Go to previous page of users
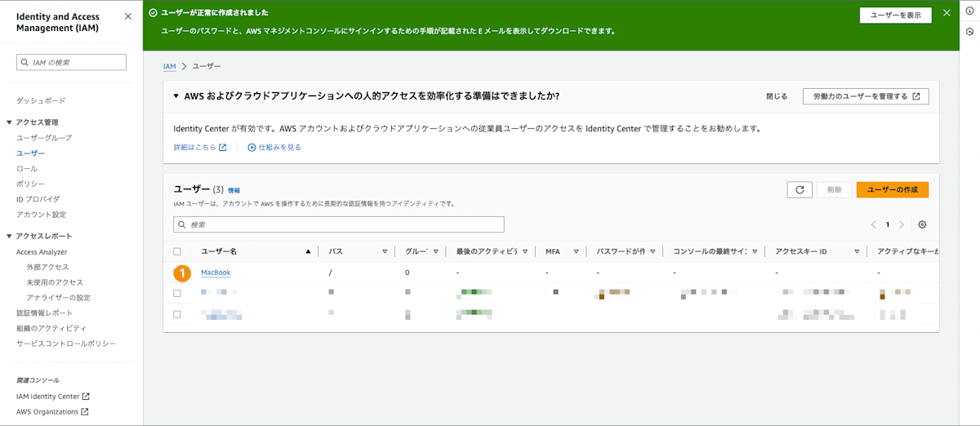 pos(873,224)
